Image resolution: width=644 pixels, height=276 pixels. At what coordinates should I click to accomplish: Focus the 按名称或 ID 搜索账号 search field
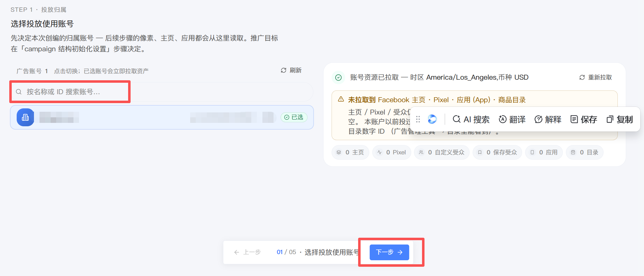[x=162, y=92]
